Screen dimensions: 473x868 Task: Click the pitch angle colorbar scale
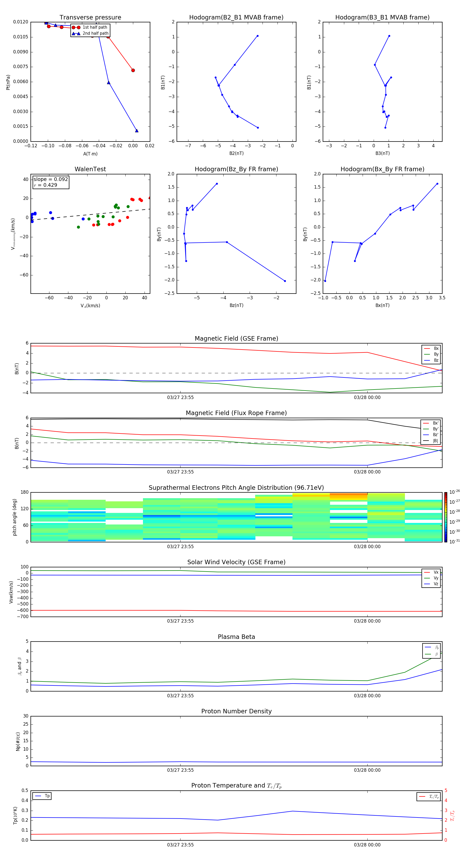click(445, 517)
